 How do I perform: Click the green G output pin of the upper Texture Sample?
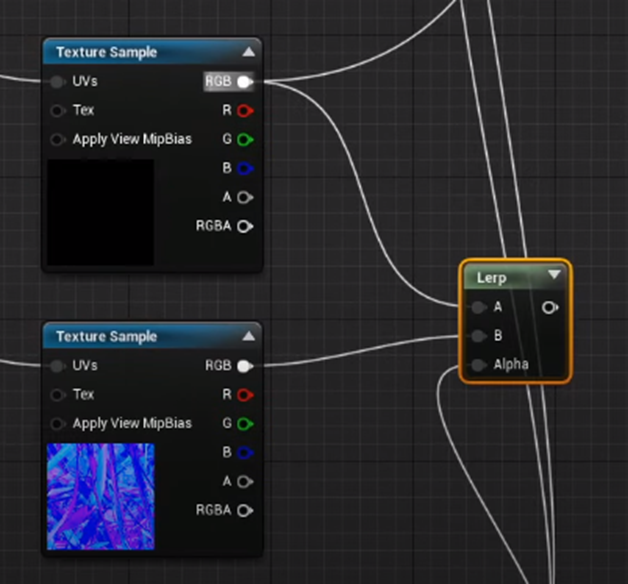(x=245, y=139)
